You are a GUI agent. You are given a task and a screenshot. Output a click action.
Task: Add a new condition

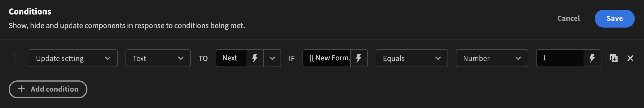pos(48,89)
